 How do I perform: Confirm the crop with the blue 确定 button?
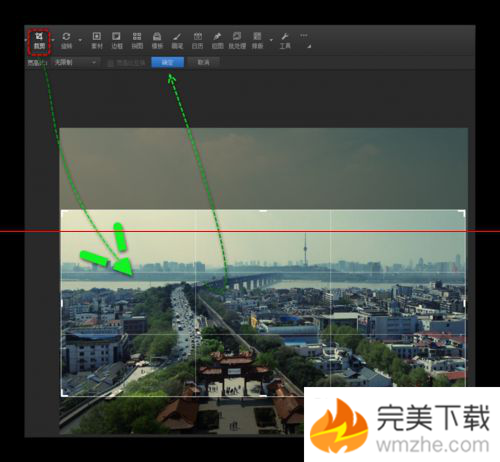pyautogui.click(x=168, y=62)
